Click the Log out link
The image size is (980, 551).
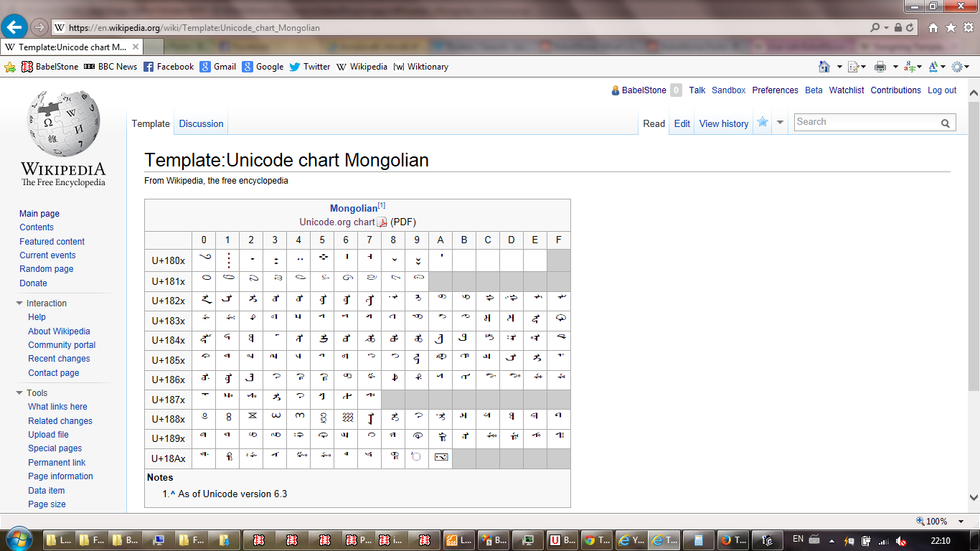(942, 90)
